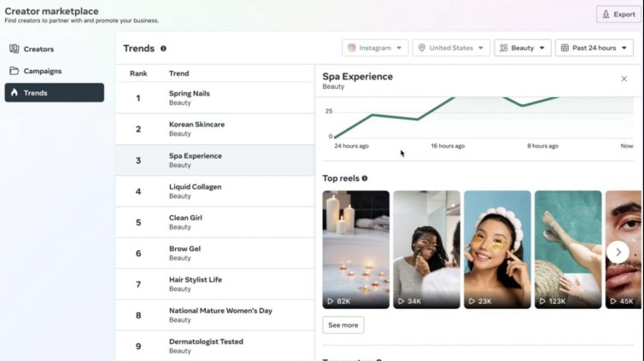
Task: Select the Liquid Collagen trend row
Action: click(215, 191)
